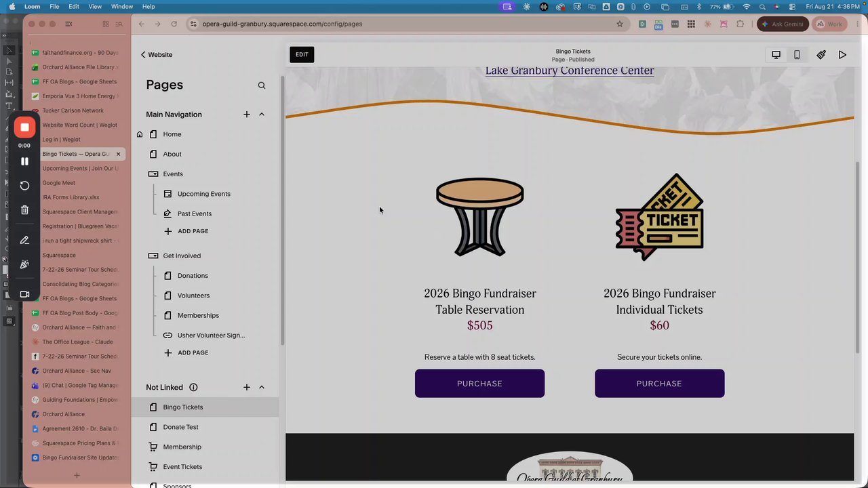This screenshot has width=868, height=488.
Task: Toggle the Loom camera
Action: (x=24, y=294)
